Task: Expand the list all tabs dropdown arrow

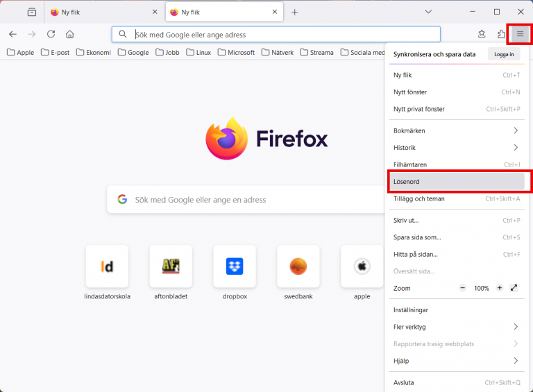Action: pyautogui.click(x=428, y=12)
